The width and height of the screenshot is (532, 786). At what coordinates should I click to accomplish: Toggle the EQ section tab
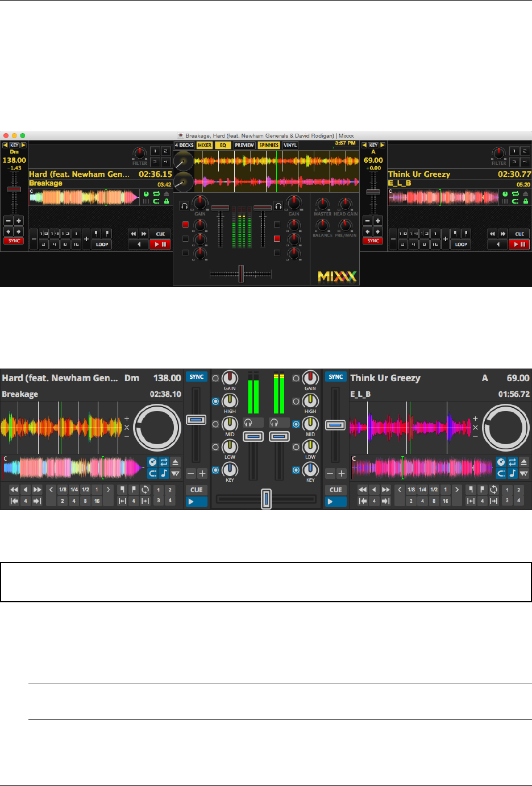pyautogui.click(x=223, y=145)
